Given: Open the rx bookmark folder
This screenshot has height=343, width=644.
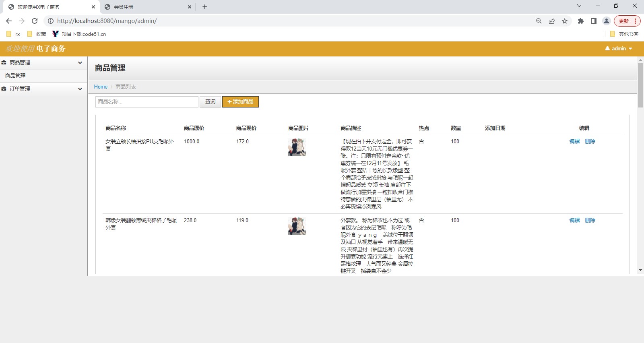Looking at the screenshot, I should click(13, 34).
